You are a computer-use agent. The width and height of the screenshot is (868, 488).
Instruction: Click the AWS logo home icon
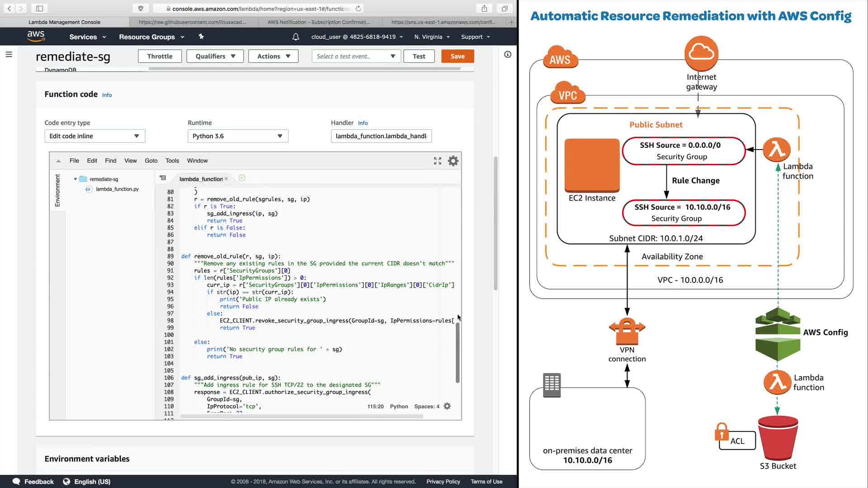(x=36, y=36)
